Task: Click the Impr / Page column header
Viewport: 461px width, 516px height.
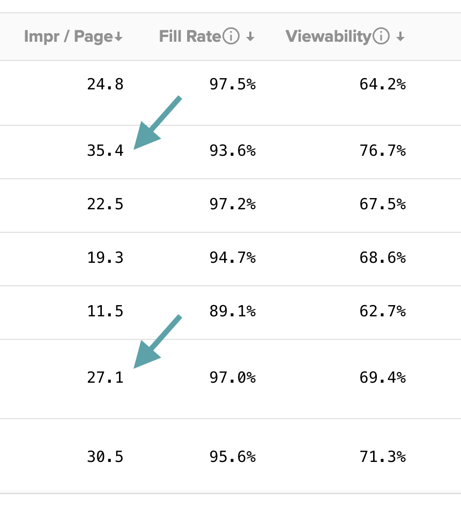Action: (73, 36)
